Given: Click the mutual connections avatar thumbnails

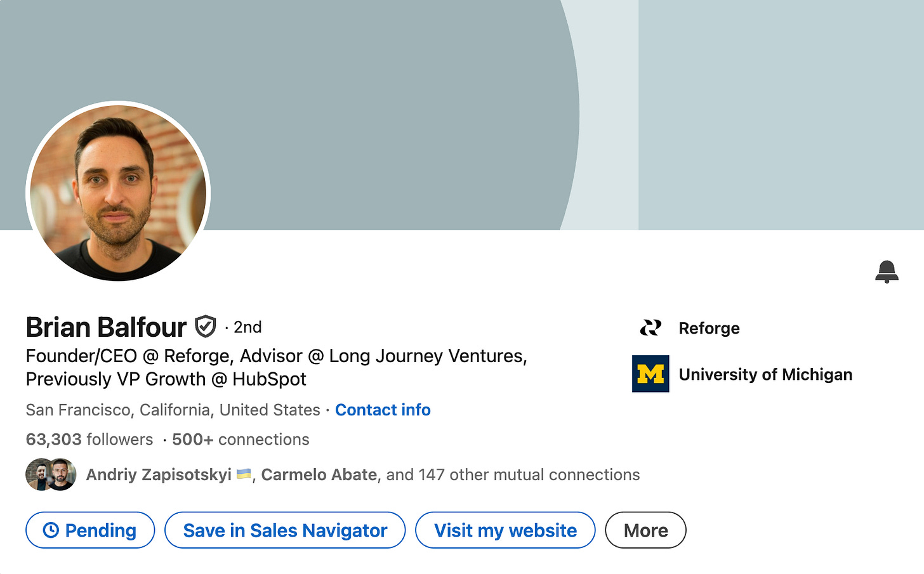Looking at the screenshot, I should pos(50,474).
